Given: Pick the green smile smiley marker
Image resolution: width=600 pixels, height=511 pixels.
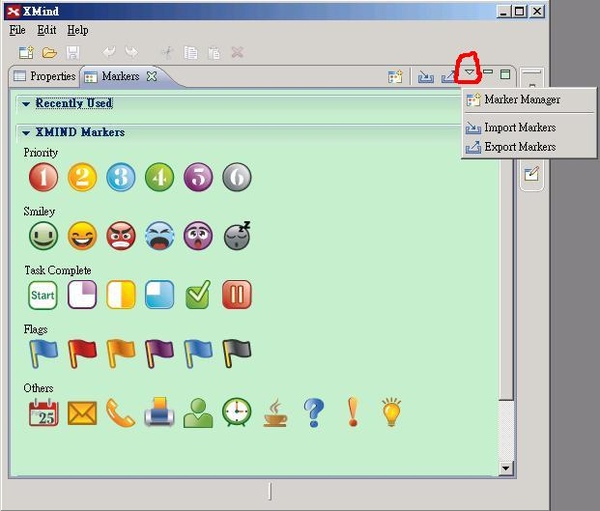Looking at the screenshot, I should pos(44,236).
